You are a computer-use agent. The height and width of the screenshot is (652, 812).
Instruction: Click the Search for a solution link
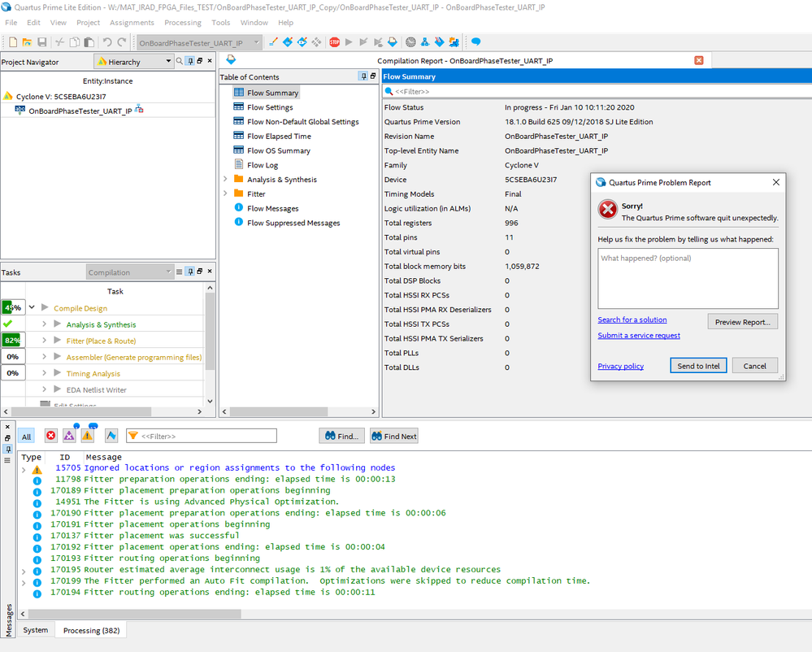click(x=632, y=319)
